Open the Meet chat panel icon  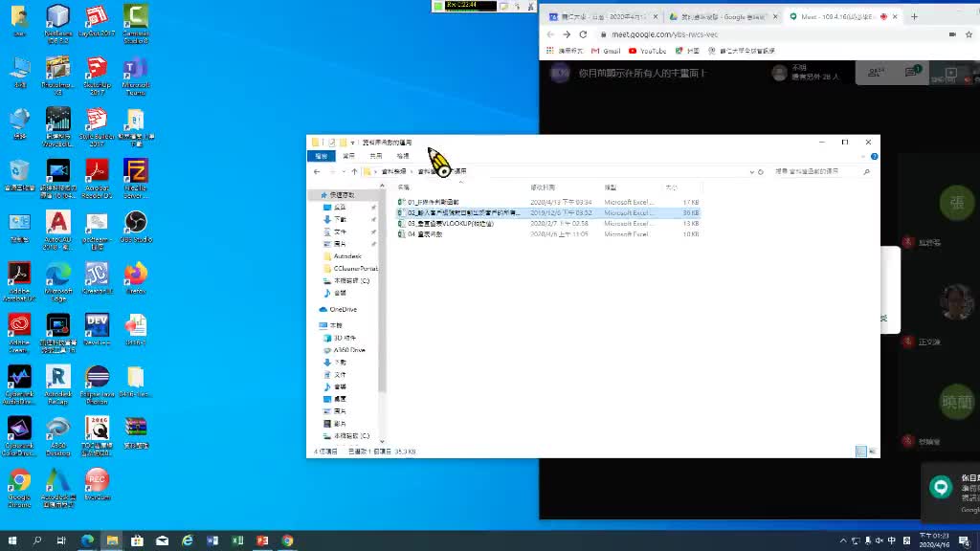pyautogui.click(x=911, y=73)
